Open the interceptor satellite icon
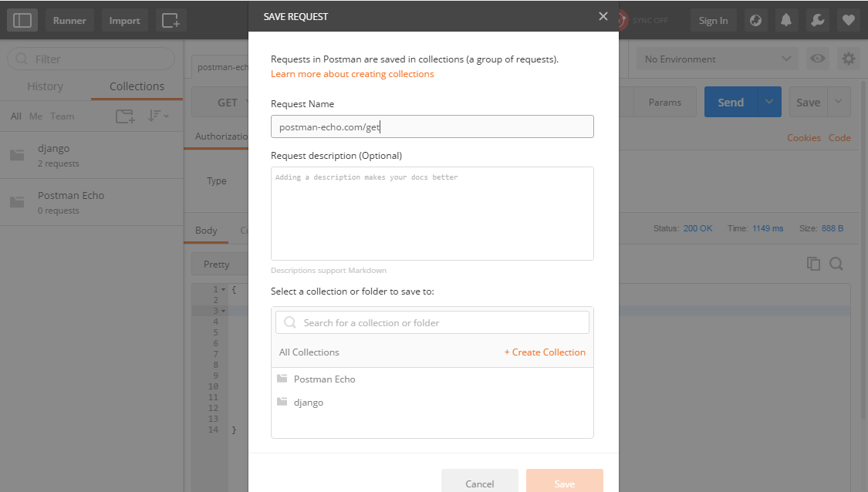868x492 pixels. tap(755, 21)
